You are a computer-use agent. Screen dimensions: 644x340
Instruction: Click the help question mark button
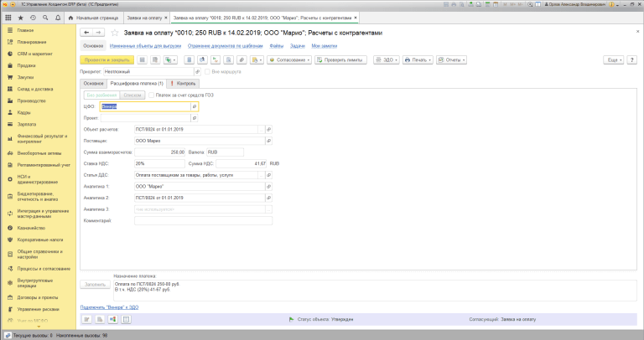(x=632, y=60)
